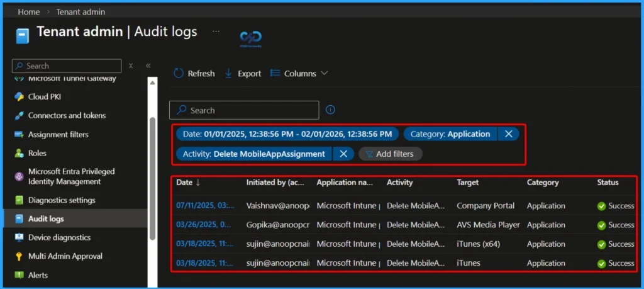644x289 pixels.
Task: Open the 03/26/2025 log entry
Action: (203, 225)
